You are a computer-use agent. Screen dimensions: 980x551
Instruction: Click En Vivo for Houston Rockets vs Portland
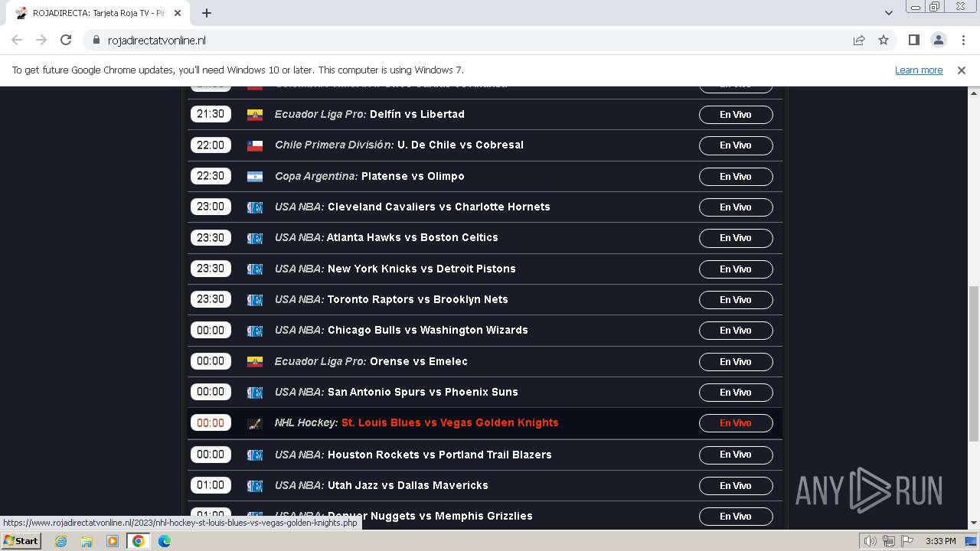click(x=736, y=455)
